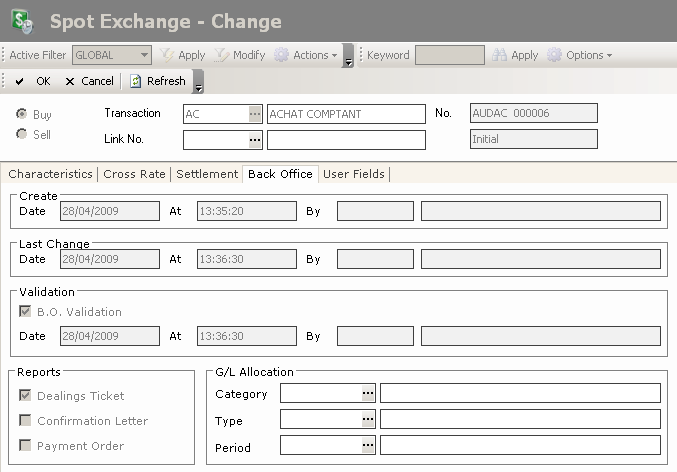
Task: Open the G/L Category lookup ellipsis button
Action: (368, 394)
